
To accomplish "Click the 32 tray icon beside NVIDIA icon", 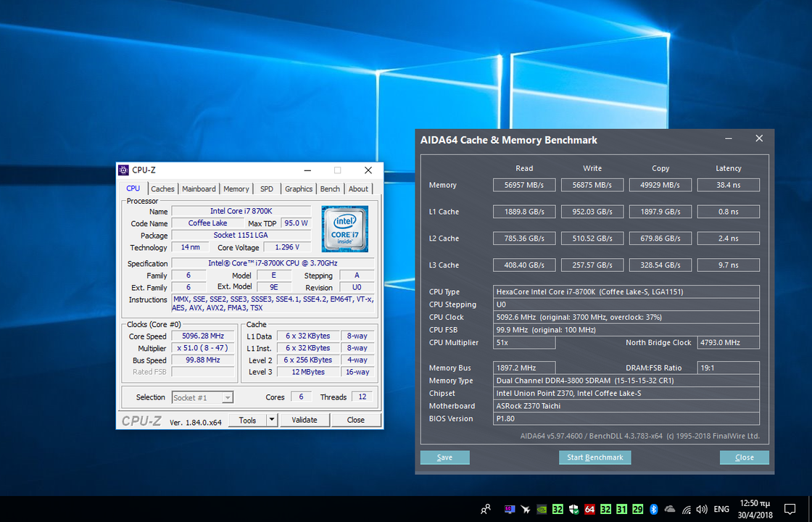I will pyautogui.click(x=558, y=509).
